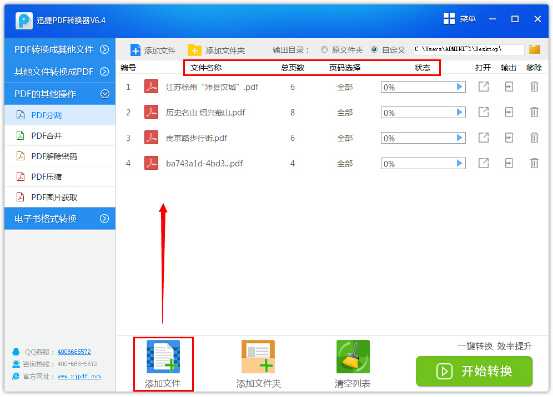Open row 4 file with open icon

click(x=484, y=163)
